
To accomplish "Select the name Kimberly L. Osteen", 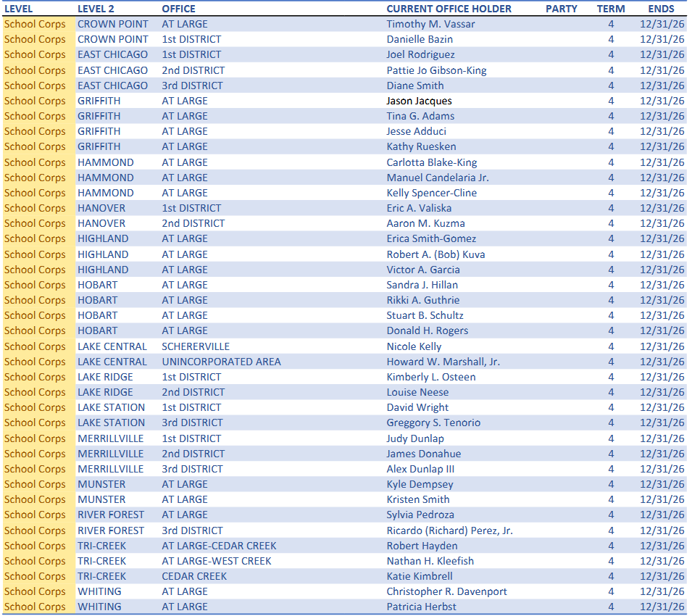I will coord(431,377).
